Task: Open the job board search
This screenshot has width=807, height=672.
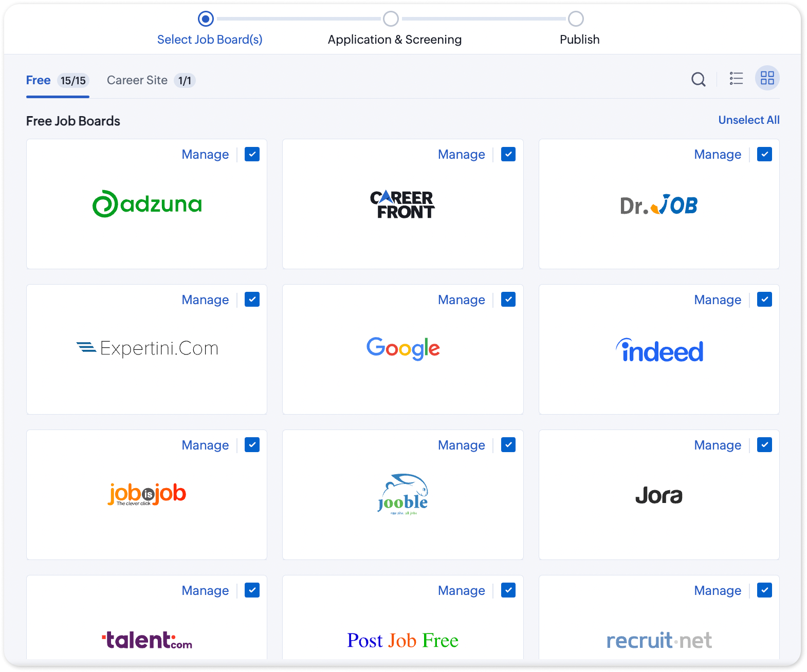Action: pos(698,79)
